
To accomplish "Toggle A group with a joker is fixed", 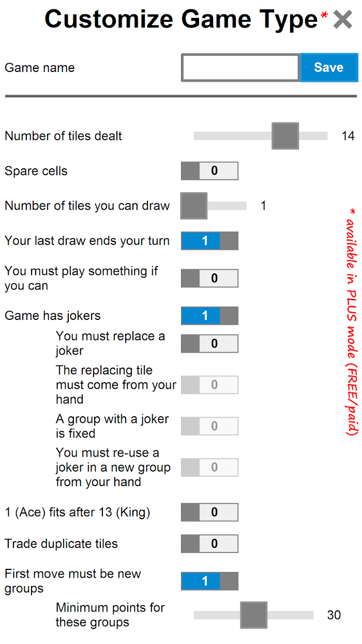I will [209, 426].
